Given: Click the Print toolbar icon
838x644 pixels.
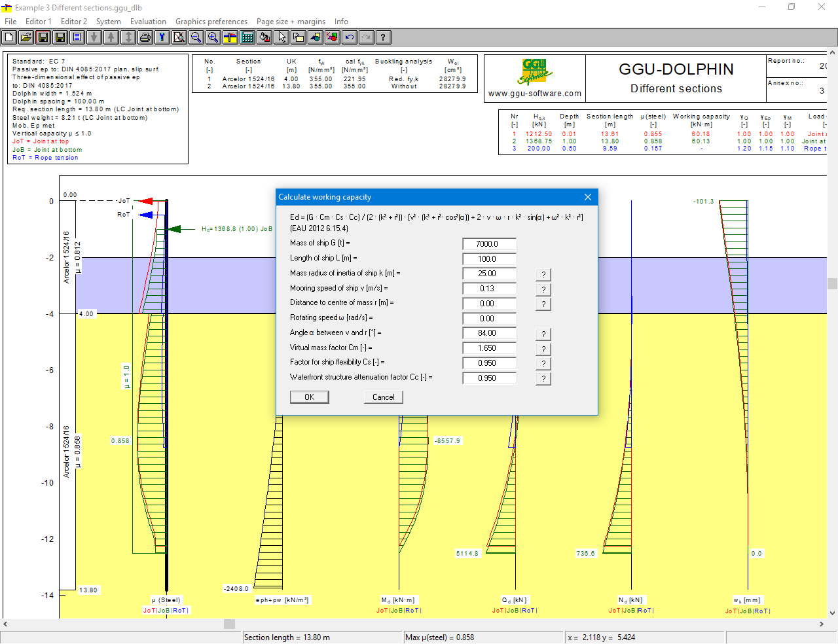Looking at the screenshot, I should [x=145, y=37].
